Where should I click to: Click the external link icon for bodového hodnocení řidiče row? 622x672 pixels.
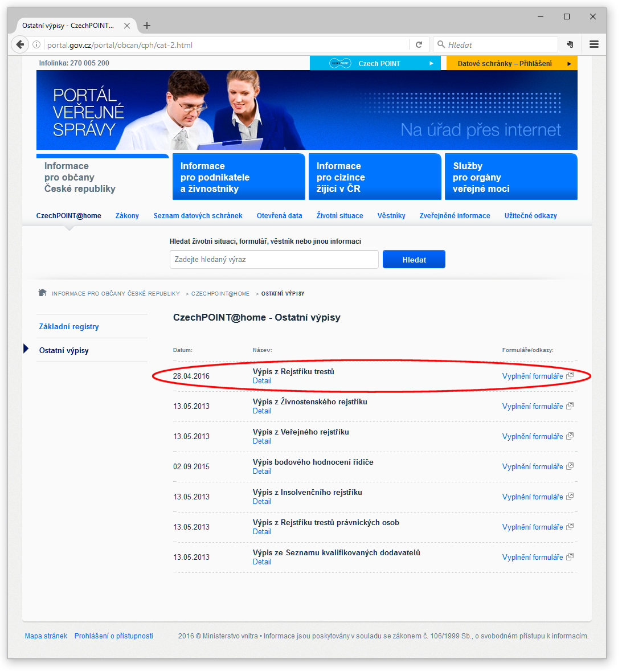(x=570, y=466)
